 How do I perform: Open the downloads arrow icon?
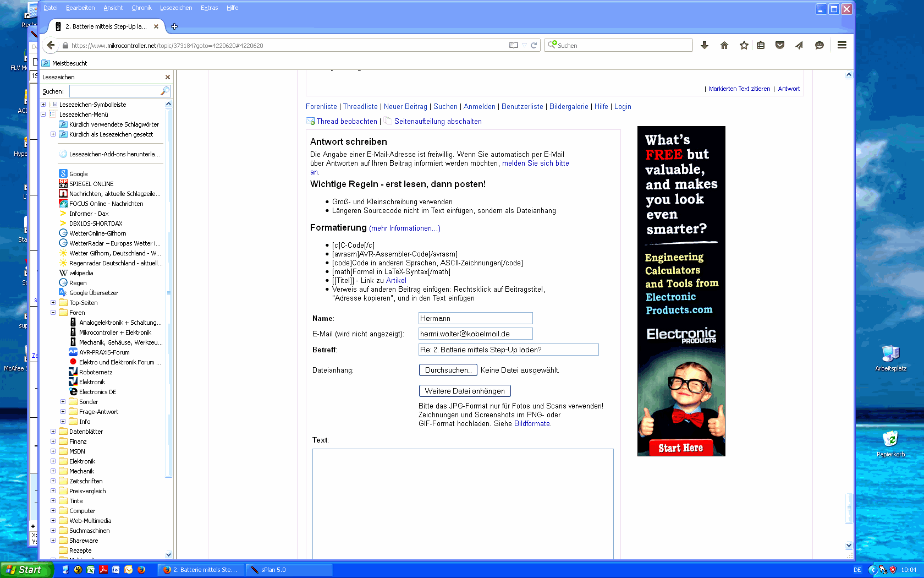(705, 45)
